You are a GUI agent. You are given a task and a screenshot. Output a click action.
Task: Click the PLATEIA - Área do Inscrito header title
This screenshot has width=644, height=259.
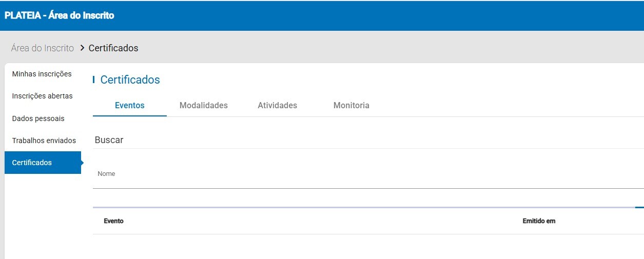(x=59, y=15)
